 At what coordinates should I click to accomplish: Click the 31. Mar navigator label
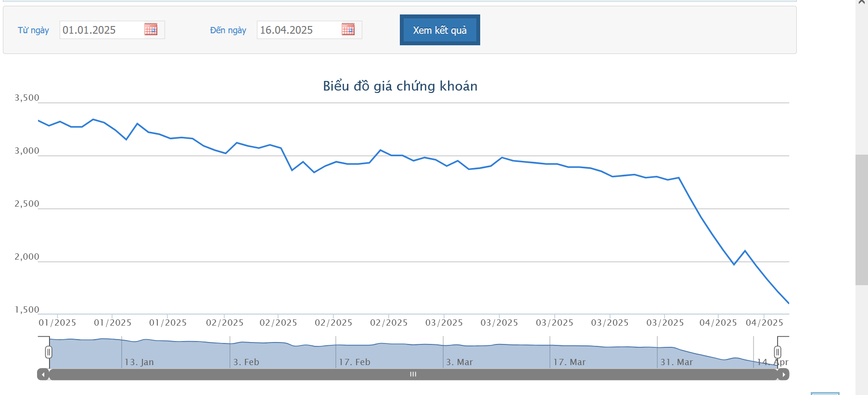pyautogui.click(x=677, y=362)
